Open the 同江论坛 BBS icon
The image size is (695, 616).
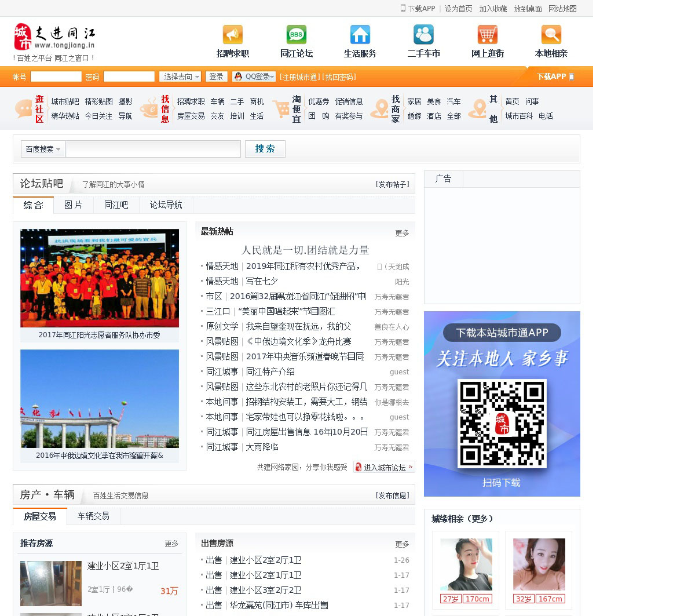pyautogui.click(x=297, y=35)
